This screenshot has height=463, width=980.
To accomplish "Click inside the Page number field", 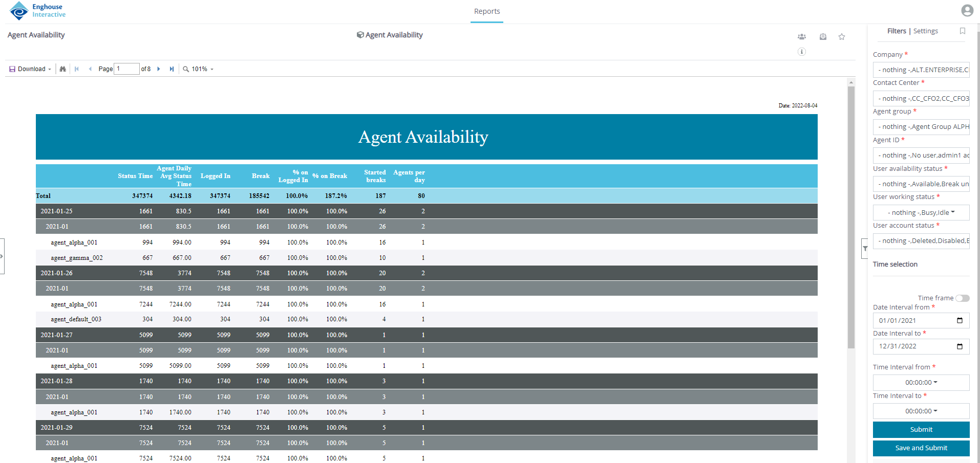I will click(126, 69).
